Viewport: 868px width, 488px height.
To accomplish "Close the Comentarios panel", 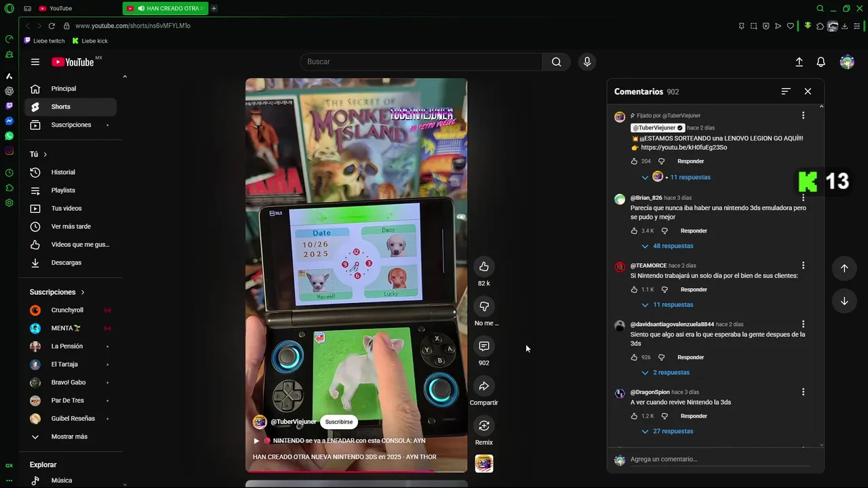I will 808,91.
